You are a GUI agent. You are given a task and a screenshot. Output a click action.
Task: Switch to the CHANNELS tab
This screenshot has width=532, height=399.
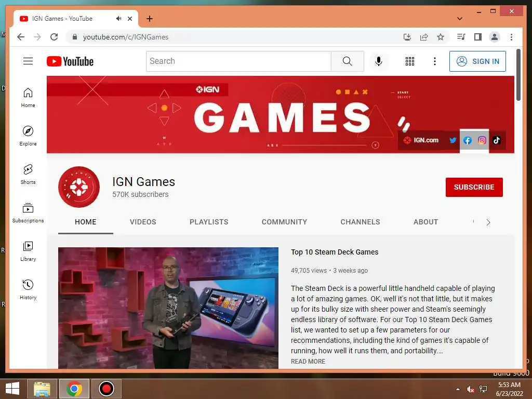pos(361,222)
